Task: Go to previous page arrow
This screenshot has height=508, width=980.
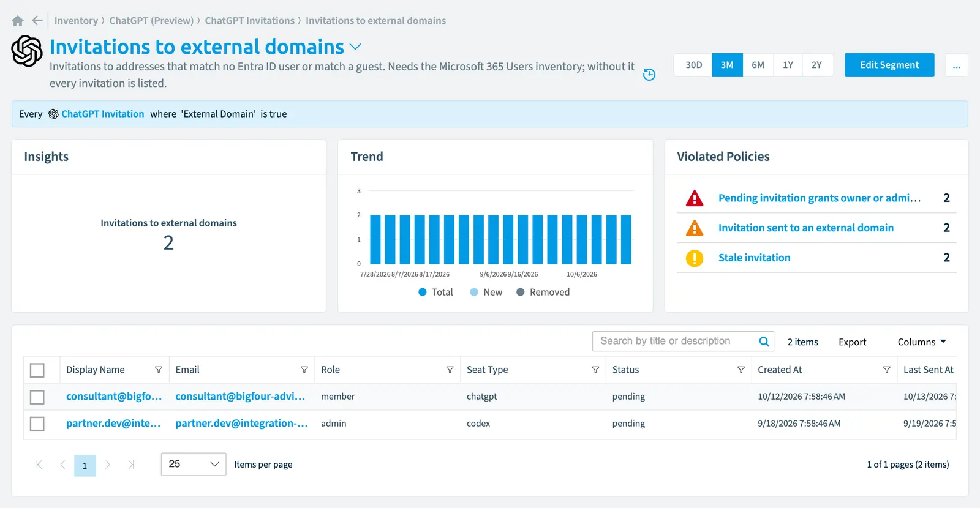Action: [x=62, y=465]
